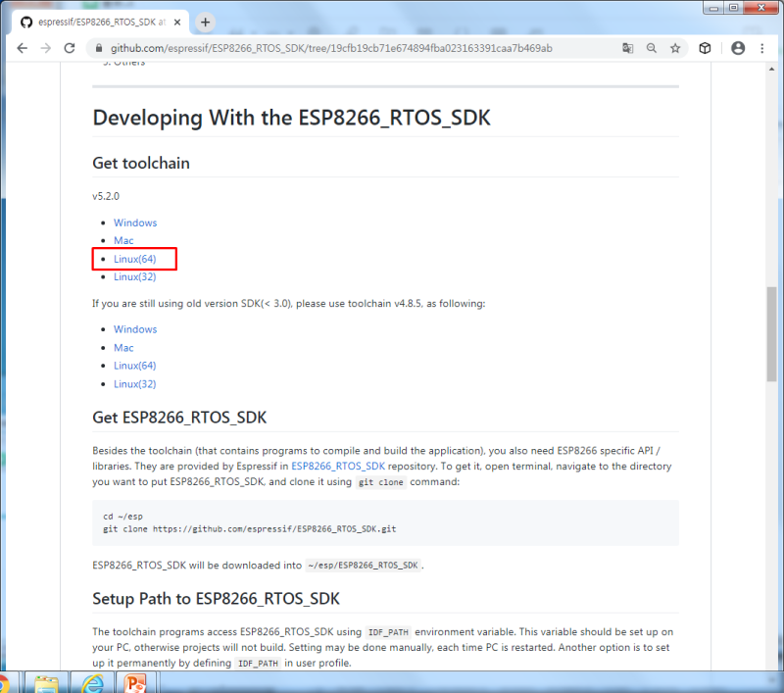Image resolution: width=784 pixels, height=693 pixels.
Task: Click the cube extension icon
Action: [x=705, y=48]
